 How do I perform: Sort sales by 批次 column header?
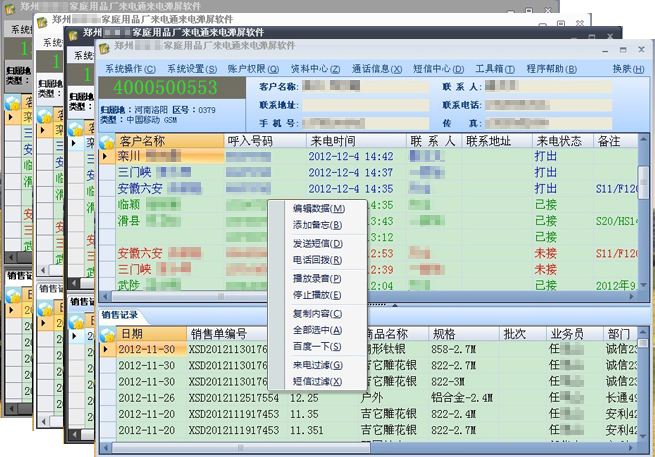tap(523, 334)
